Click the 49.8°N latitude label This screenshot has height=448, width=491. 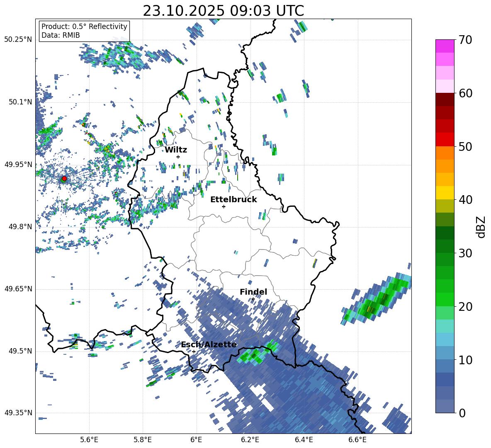click(20, 227)
